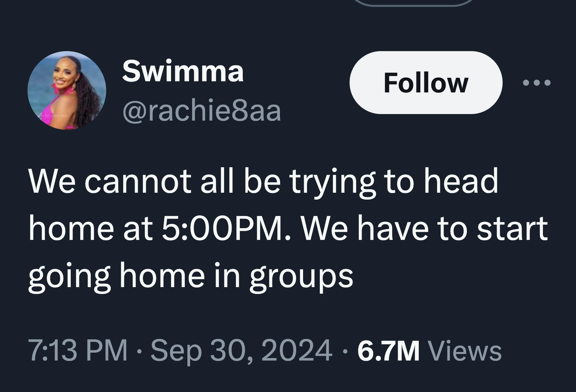Click the word "trying" in the tweet

point(332,181)
